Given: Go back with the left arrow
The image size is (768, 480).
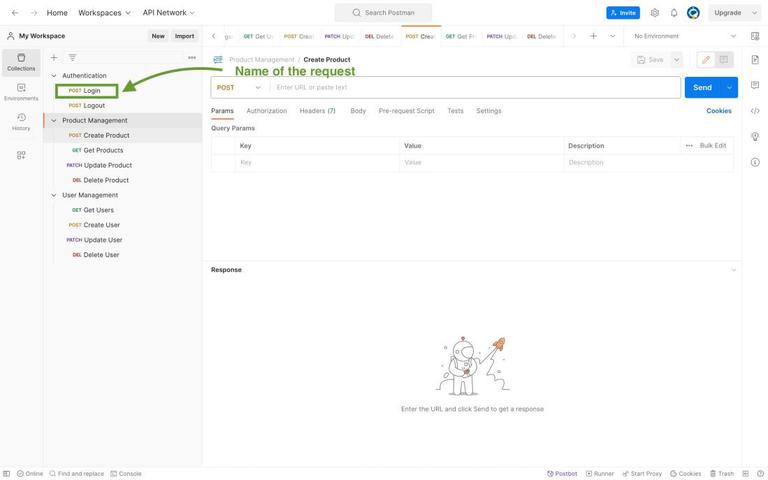Looking at the screenshot, I should (x=15, y=13).
